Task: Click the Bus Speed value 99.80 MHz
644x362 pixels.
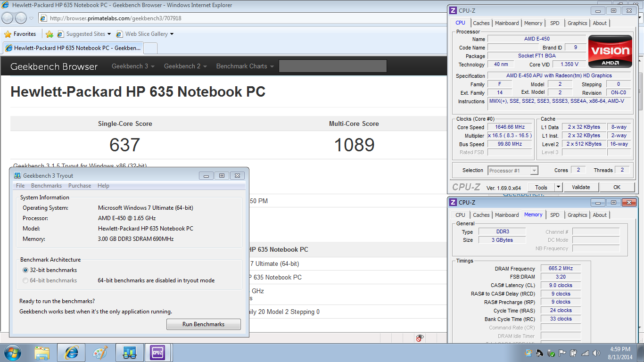Action: pos(510,144)
